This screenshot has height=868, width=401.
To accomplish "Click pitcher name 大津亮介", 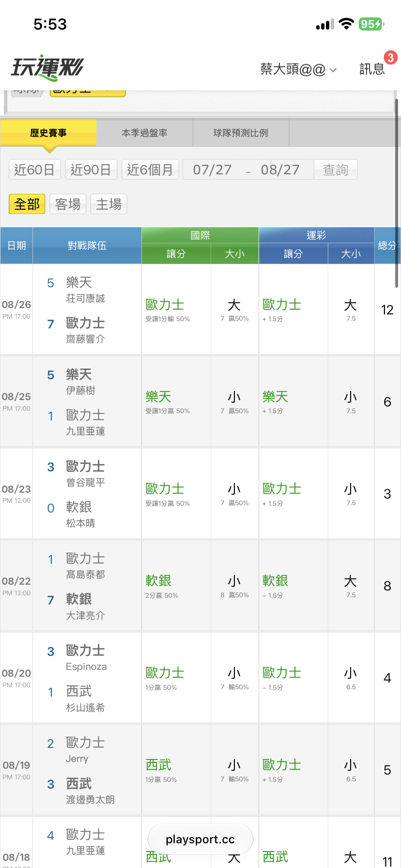I will 85,616.
